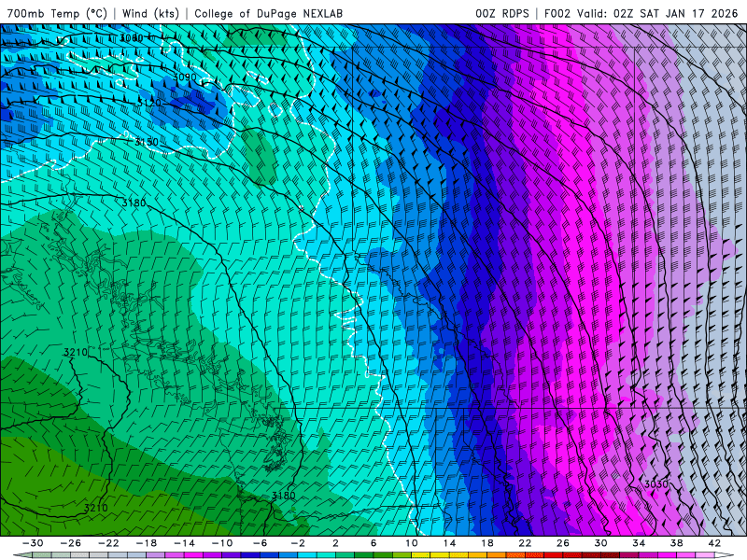Image resolution: width=747 pixels, height=560 pixels.
Task: Click the 10 value on the color scale
Action: [x=411, y=543]
